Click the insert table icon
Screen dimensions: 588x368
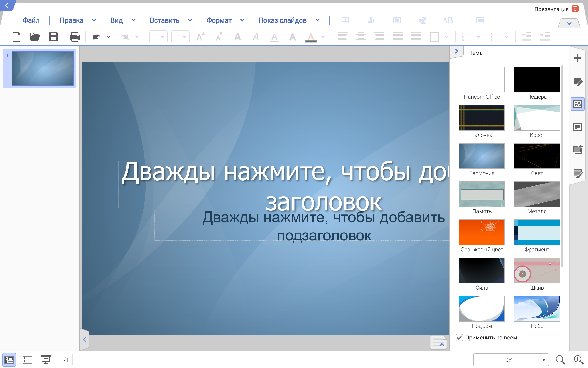345,20
